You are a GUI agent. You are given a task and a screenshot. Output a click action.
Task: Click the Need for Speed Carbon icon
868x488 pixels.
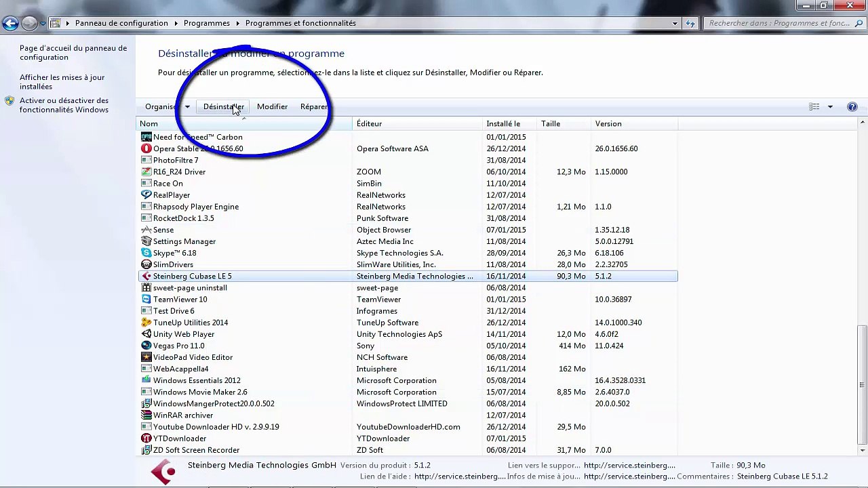click(146, 137)
